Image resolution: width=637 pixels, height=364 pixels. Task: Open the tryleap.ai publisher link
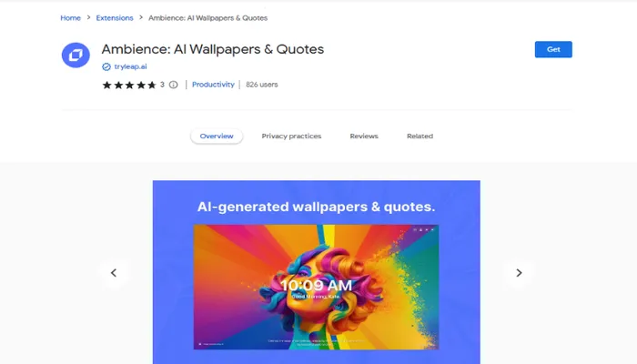point(130,66)
